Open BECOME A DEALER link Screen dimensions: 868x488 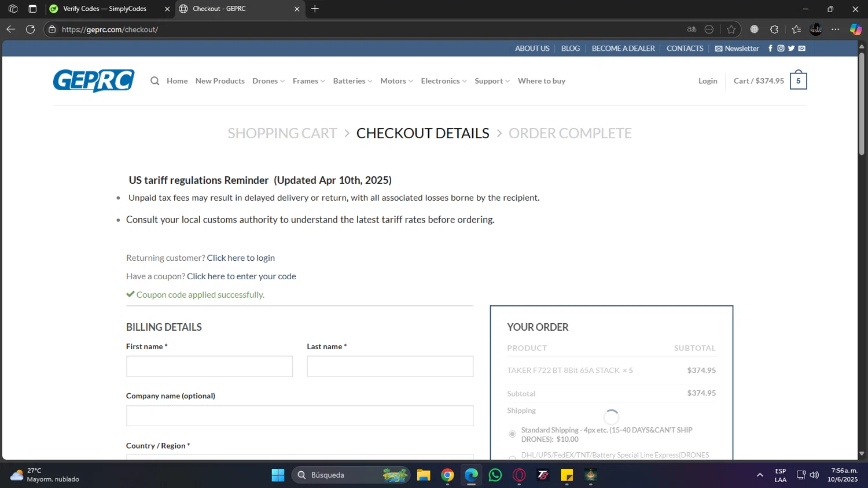(623, 49)
